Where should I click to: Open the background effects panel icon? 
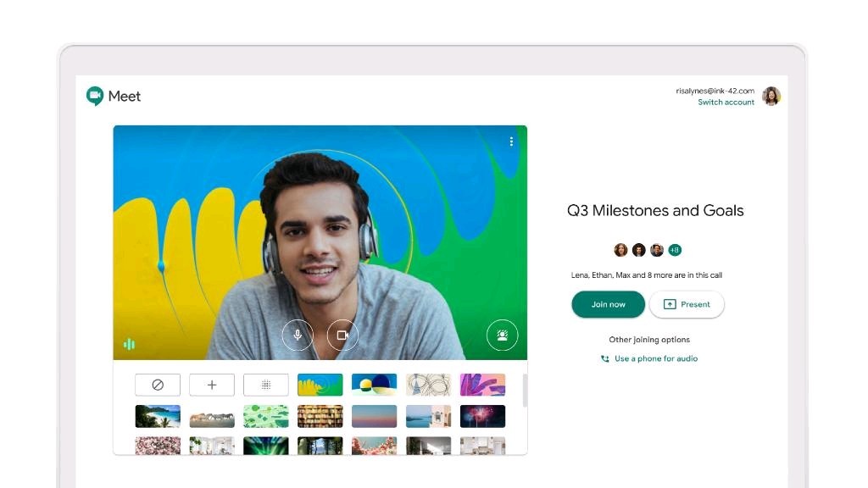[502, 335]
